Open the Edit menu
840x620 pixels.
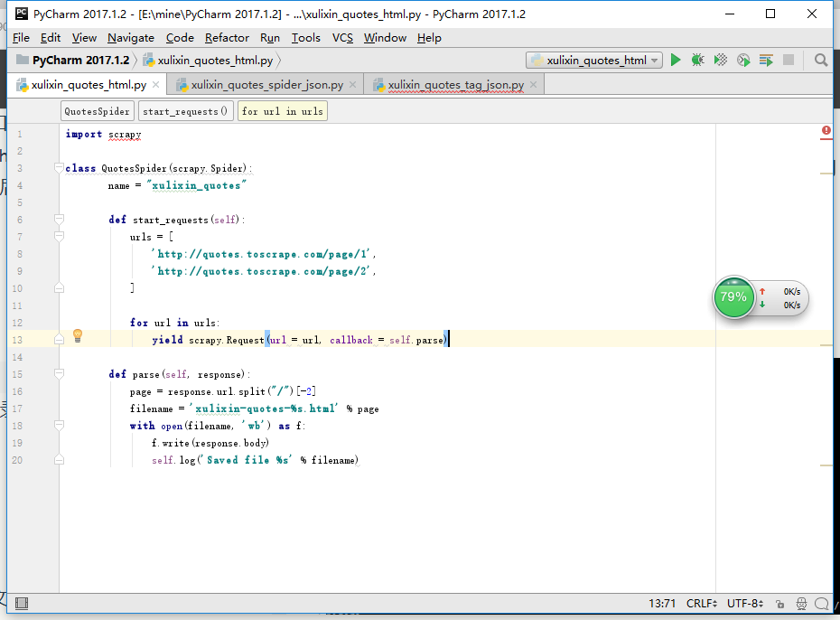pos(51,38)
